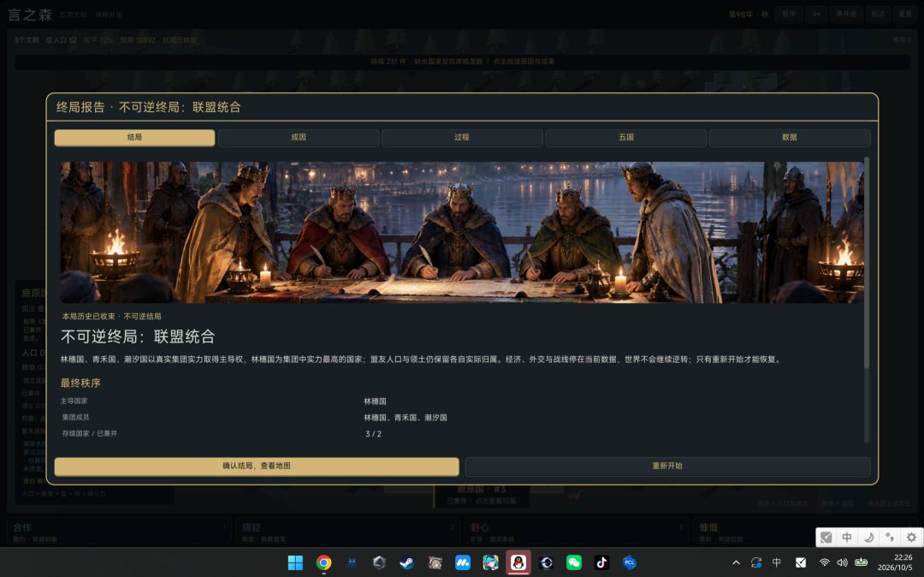The height and width of the screenshot is (577, 924).
Task: Click the 主导国家 row label
Action: pyautogui.click(x=74, y=401)
